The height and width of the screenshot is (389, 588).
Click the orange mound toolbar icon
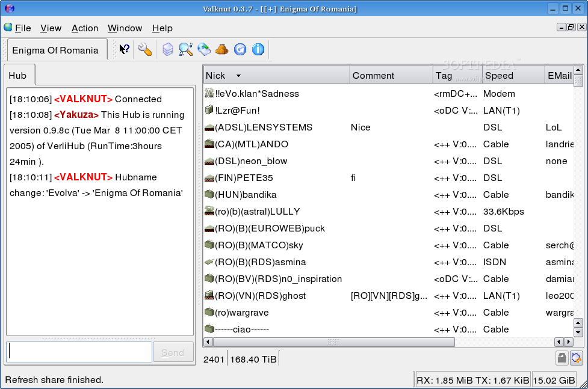(222, 49)
